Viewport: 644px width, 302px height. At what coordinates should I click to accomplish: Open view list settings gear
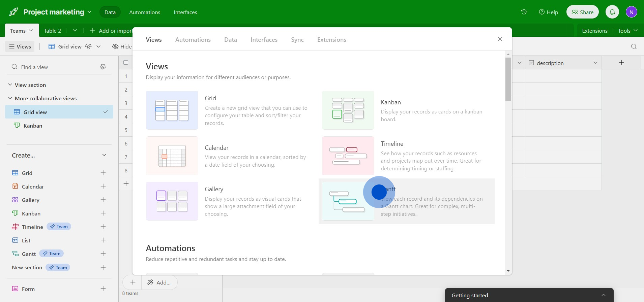(x=103, y=67)
